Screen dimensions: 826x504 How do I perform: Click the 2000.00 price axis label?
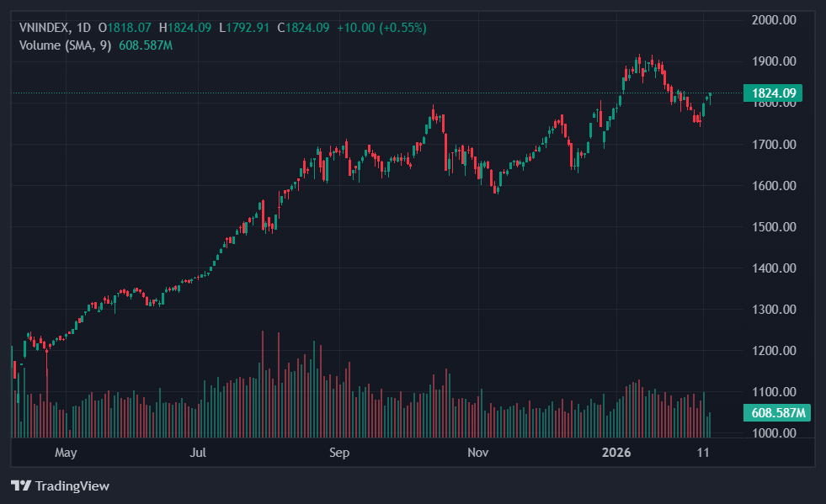pos(773,19)
